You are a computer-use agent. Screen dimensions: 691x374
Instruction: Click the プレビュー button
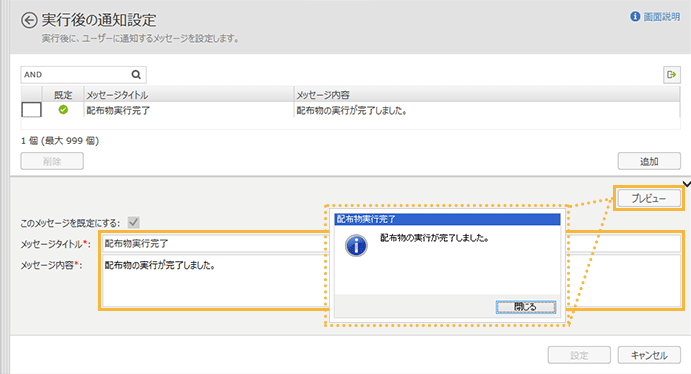pos(649,198)
